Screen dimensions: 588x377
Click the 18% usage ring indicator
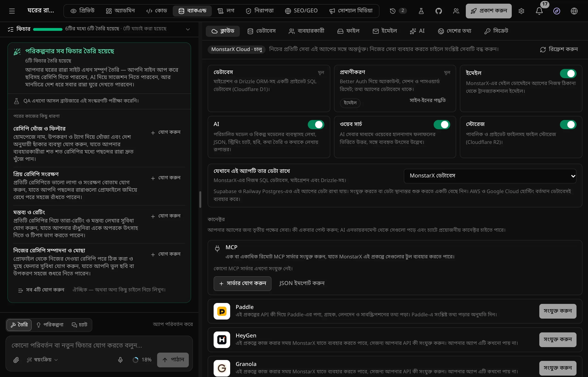pos(135,360)
